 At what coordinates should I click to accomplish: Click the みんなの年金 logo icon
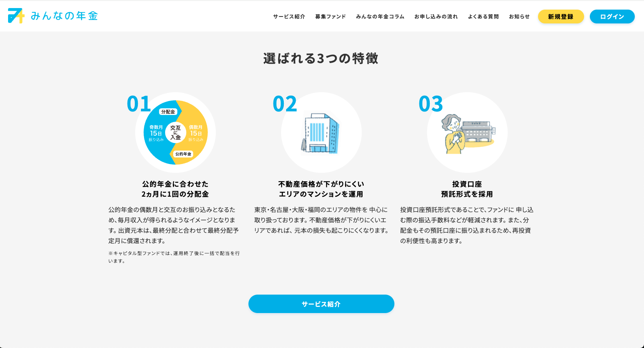click(16, 16)
